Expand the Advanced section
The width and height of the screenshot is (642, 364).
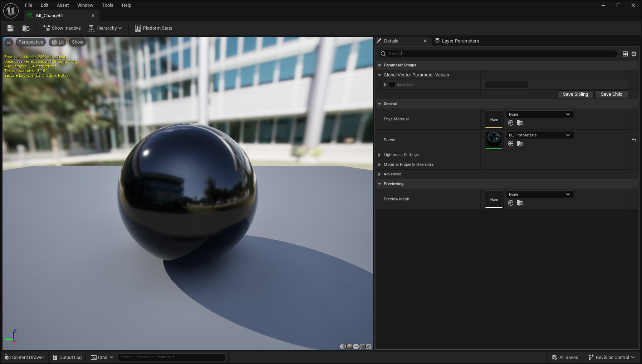point(379,174)
